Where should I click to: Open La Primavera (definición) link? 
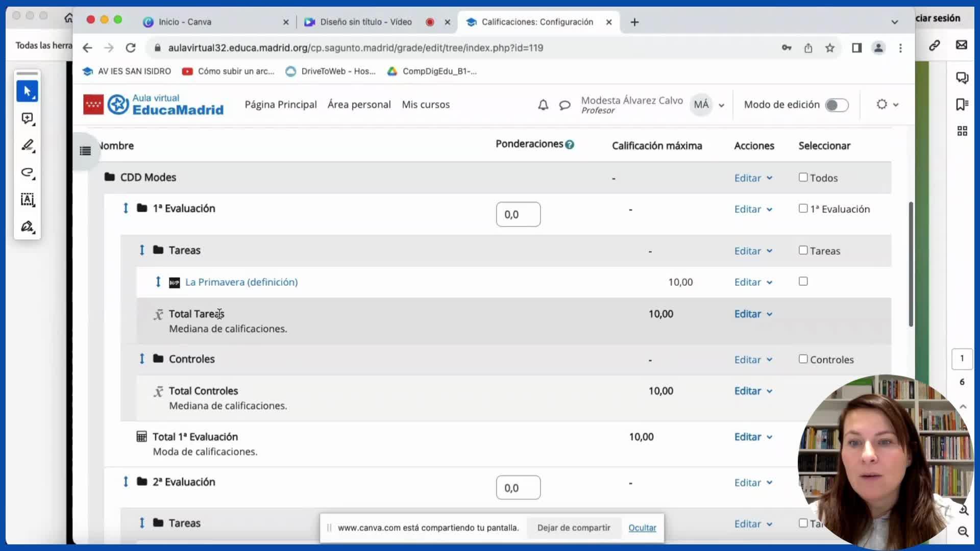tap(241, 282)
